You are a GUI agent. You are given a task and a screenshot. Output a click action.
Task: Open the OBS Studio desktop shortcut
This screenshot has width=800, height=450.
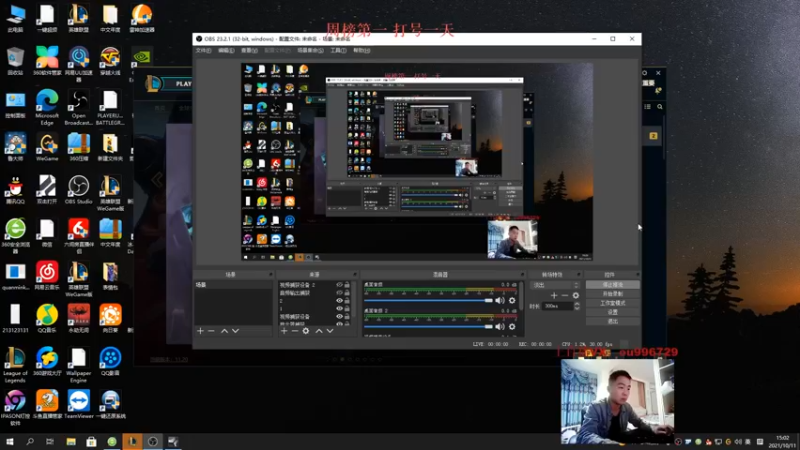point(79,190)
